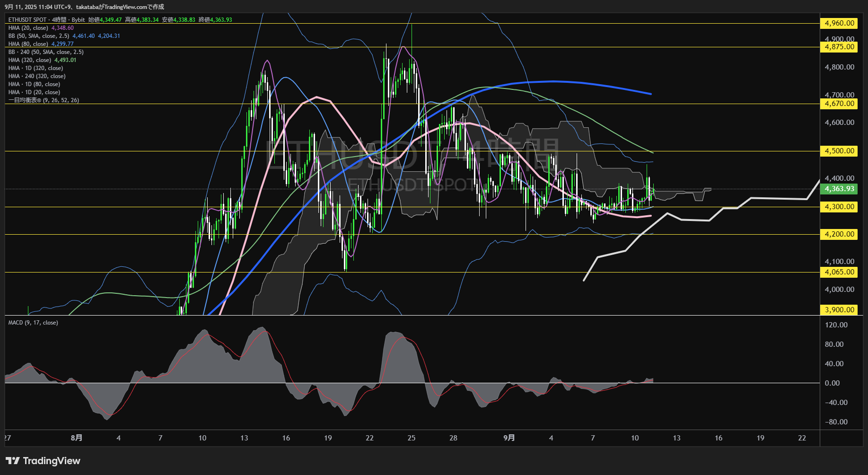868x475 pixels.
Task: Click the 終値 4,363.93 close value in legend
Action: point(215,20)
